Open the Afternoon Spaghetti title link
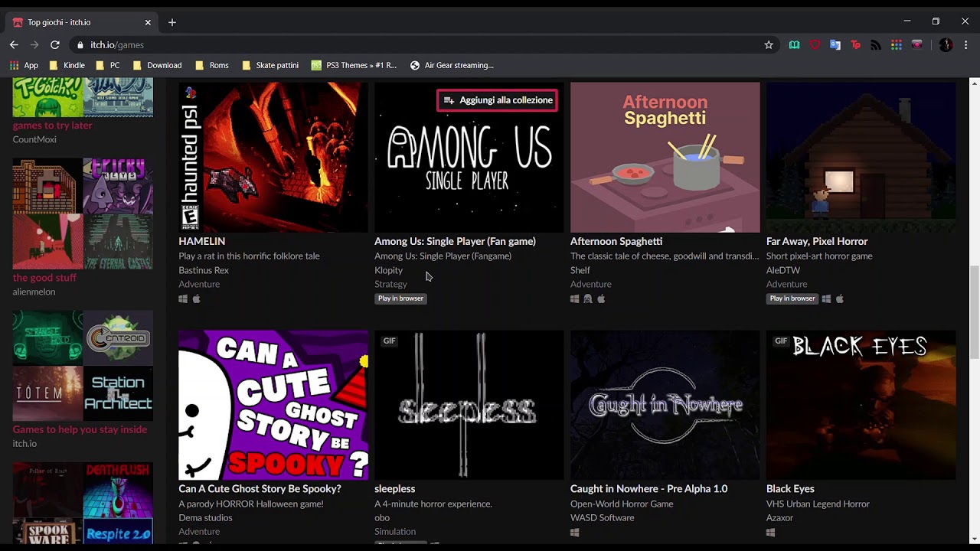This screenshot has width=980, height=551. pos(616,241)
